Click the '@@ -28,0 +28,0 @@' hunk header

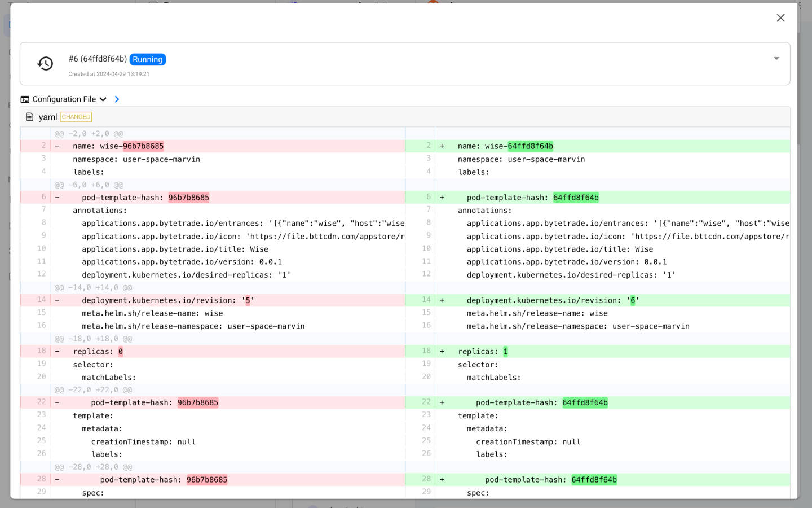click(x=93, y=467)
